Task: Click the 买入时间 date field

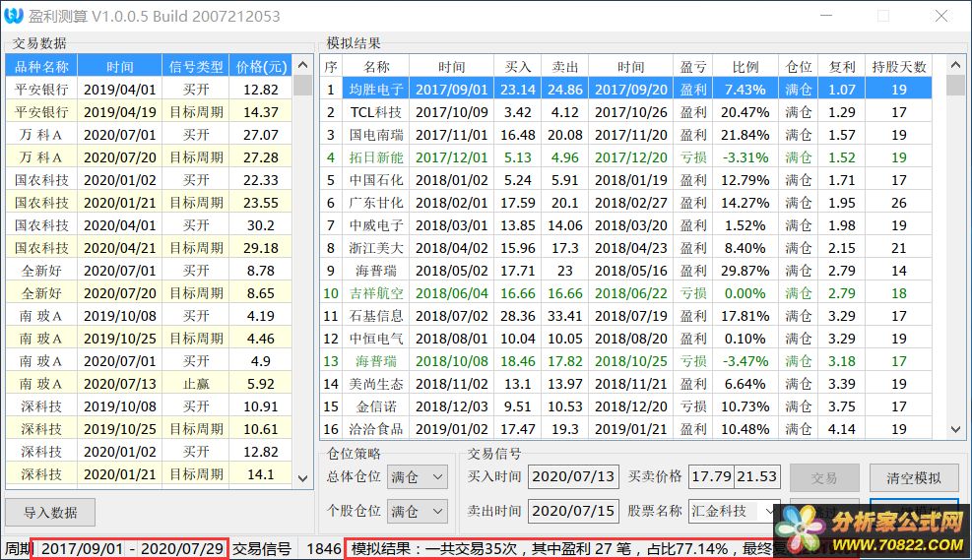Action: [x=573, y=476]
